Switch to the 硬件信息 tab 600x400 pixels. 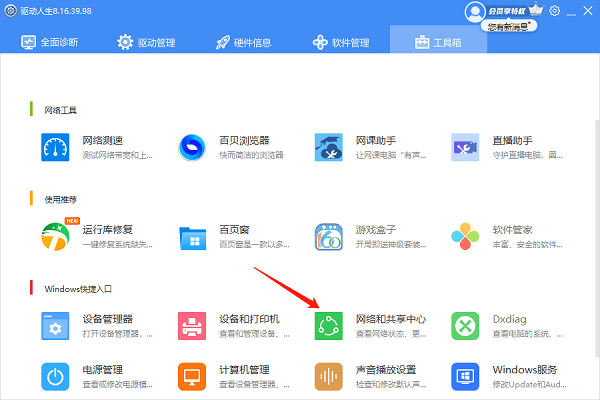(x=243, y=42)
